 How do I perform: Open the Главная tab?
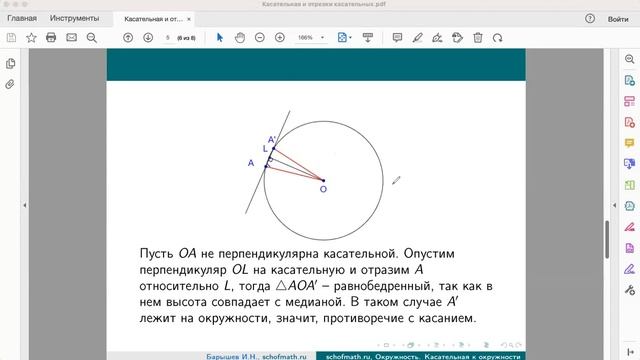coord(22,18)
